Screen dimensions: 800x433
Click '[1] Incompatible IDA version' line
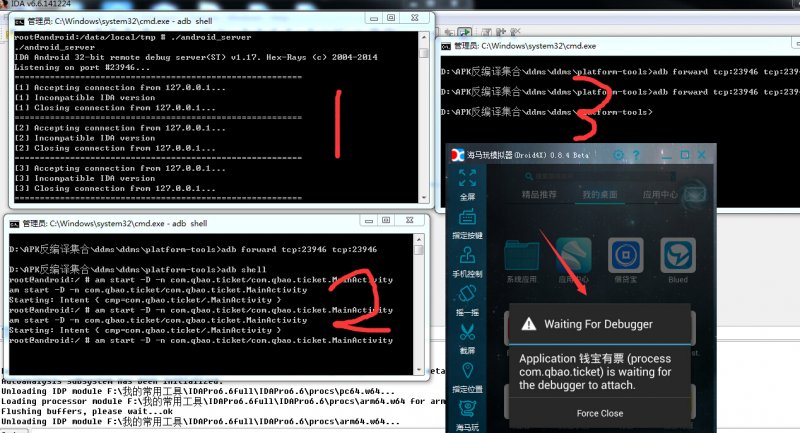click(x=85, y=97)
